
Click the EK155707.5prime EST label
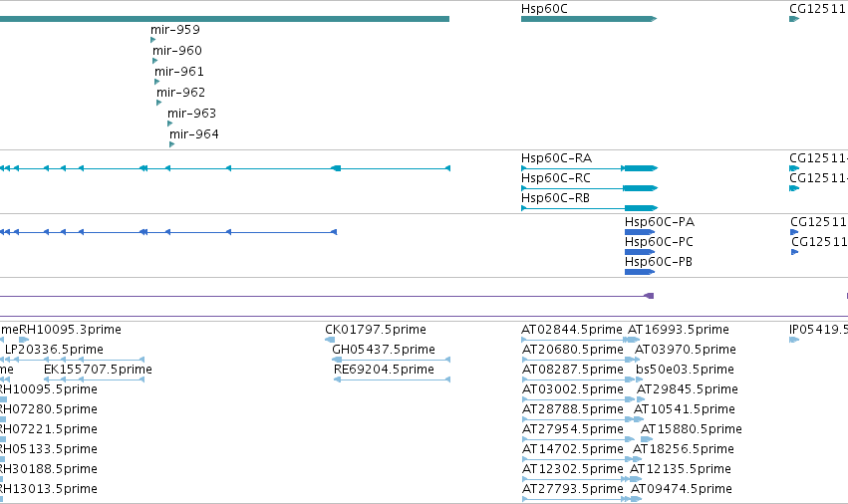(98, 370)
